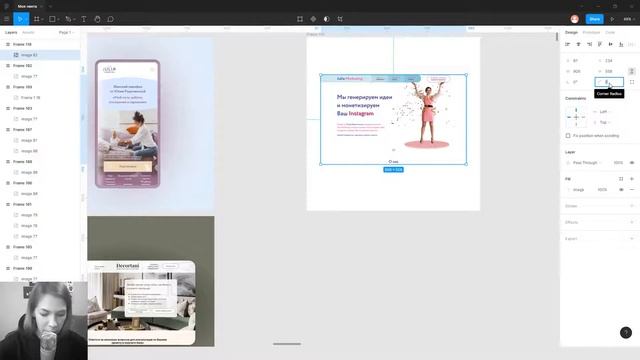Expand the Export section with plus
The image size is (640, 360).
click(x=632, y=238)
